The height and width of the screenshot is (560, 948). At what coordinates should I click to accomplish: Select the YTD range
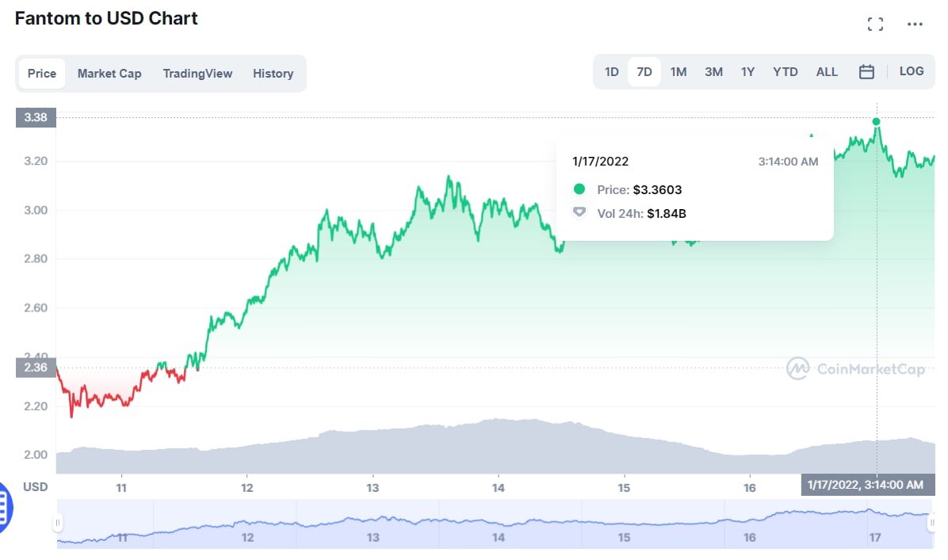point(786,72)
